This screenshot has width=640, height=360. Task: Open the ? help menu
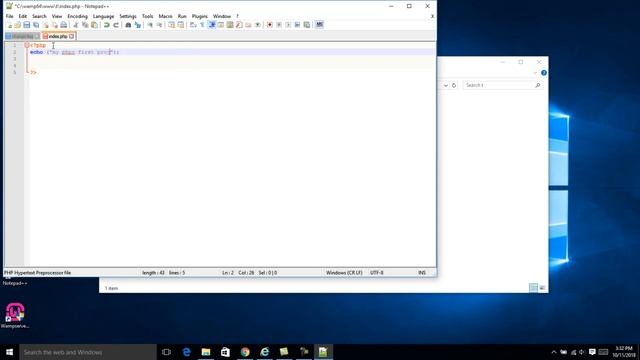pos(237,16)
